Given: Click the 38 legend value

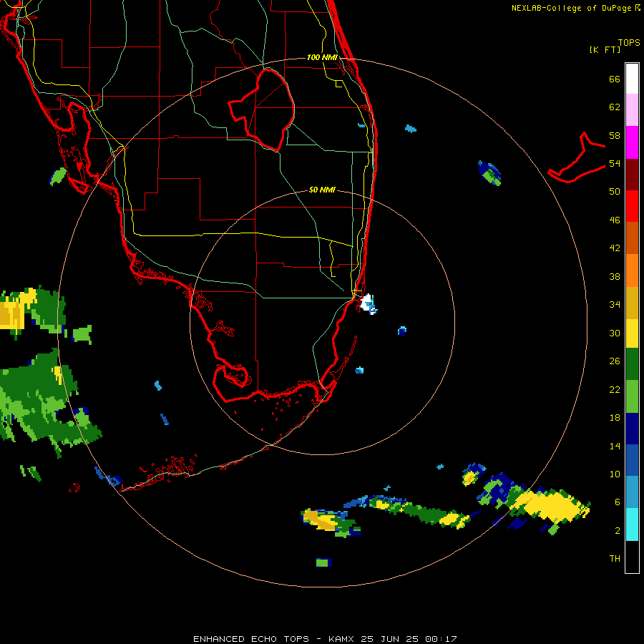Looking at the screenshot, I should click(x=615, y=276).
